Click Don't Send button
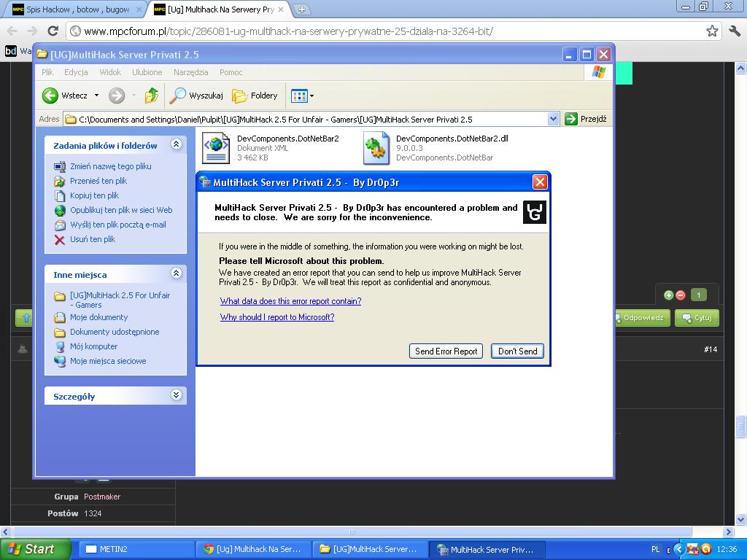Screen dimensions: 747x560 tap(517, 351)
